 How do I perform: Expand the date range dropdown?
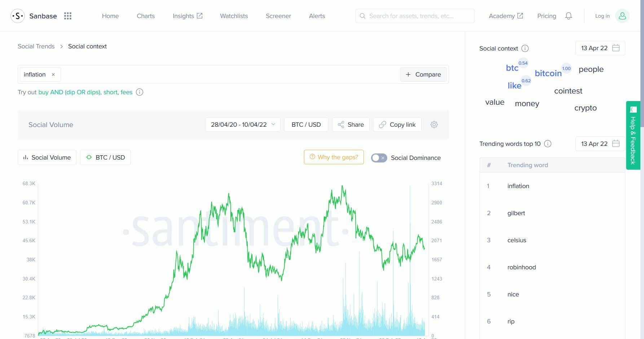click(243, 125)
